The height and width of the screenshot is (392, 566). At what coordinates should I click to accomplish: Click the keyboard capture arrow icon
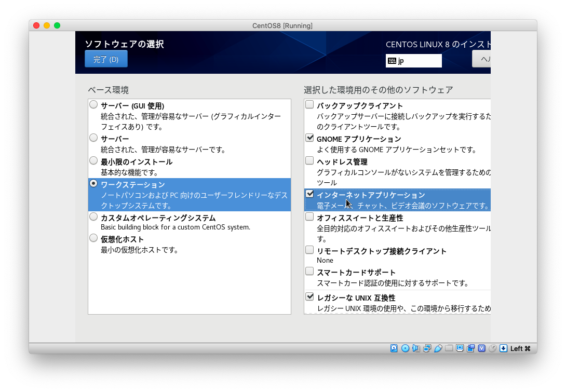(x=503, y=348)
